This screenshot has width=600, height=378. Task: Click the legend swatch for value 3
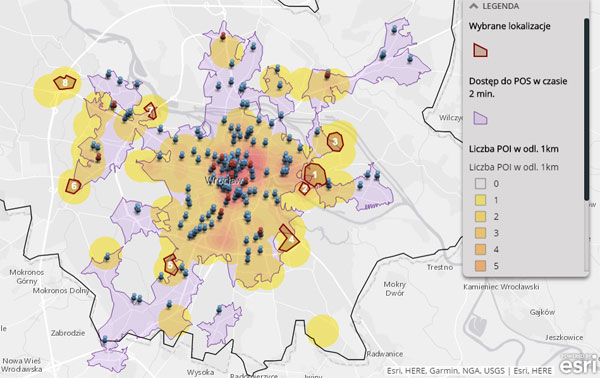(480, 233)
